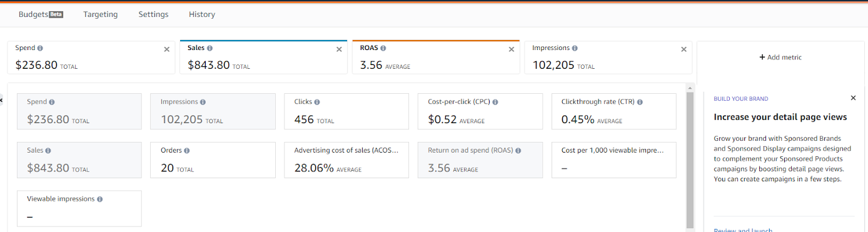Open the Review and launch link
The height and width of the screenshot is (232, 868).
(743, 230)
